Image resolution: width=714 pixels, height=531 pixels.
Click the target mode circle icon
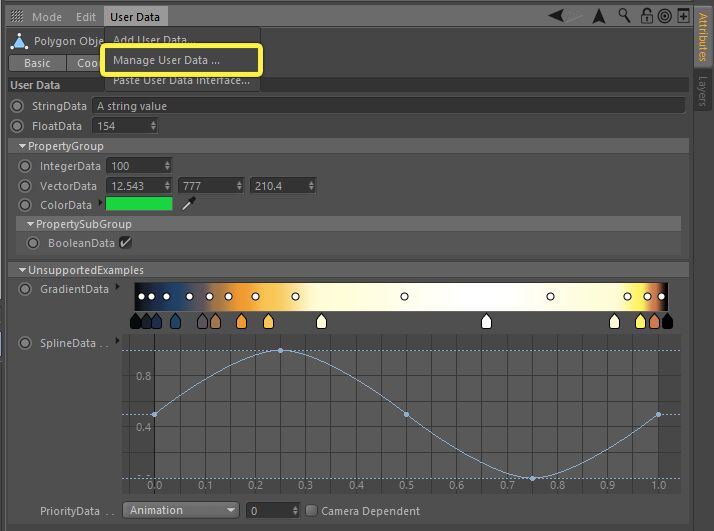coord(664,16)
